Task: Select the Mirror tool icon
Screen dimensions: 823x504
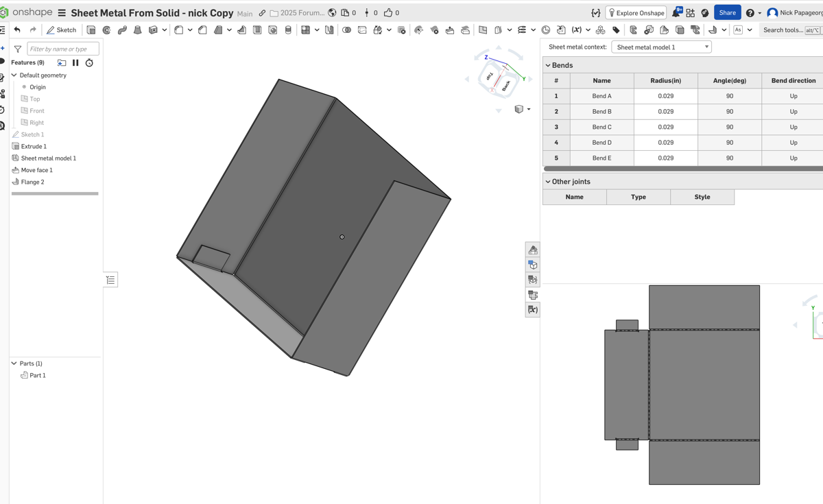Action: (329, 30)
